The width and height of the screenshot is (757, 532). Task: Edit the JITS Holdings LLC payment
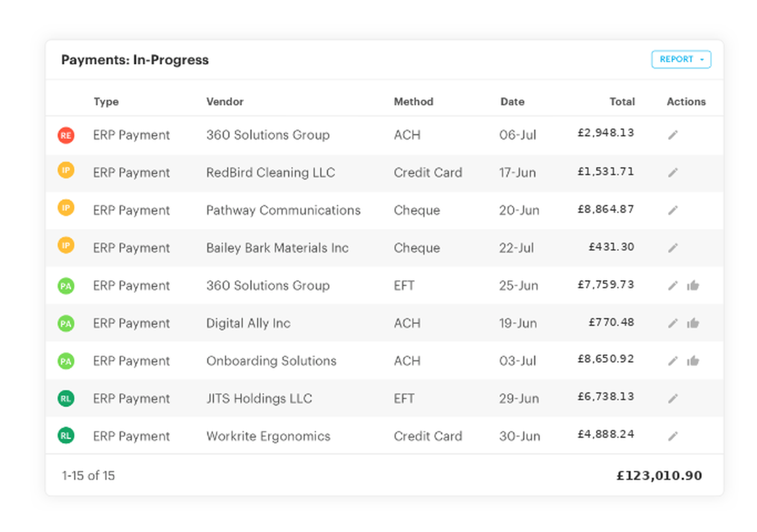point(673,398)
